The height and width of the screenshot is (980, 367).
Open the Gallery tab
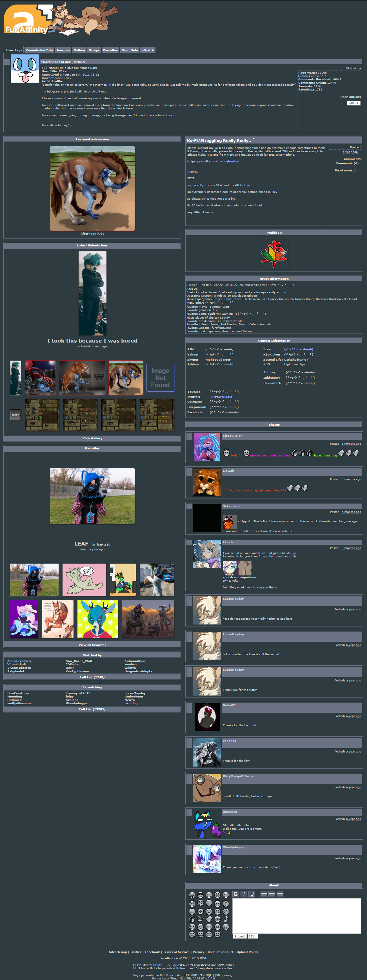click(79, 50)
